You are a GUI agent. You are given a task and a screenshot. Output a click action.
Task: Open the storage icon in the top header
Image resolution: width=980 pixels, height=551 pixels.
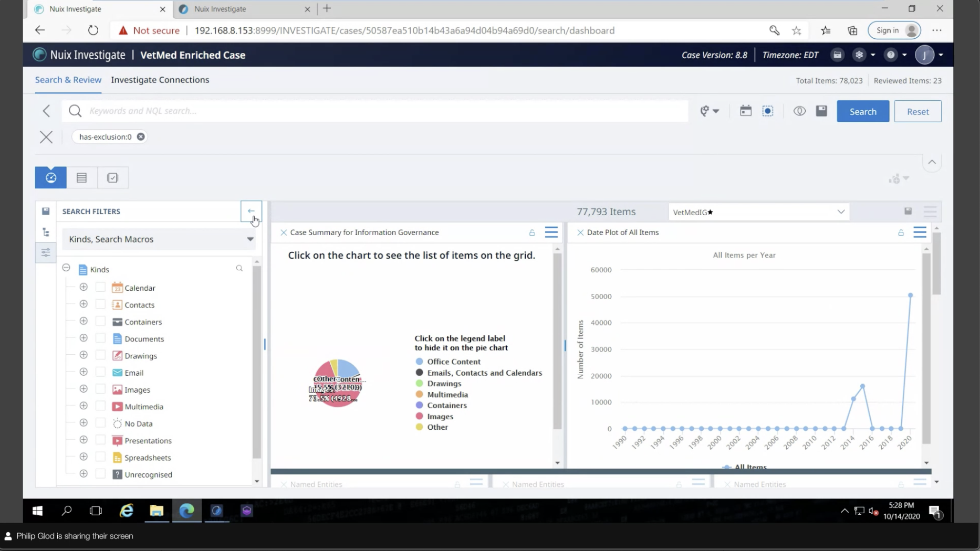pos(837,55)
